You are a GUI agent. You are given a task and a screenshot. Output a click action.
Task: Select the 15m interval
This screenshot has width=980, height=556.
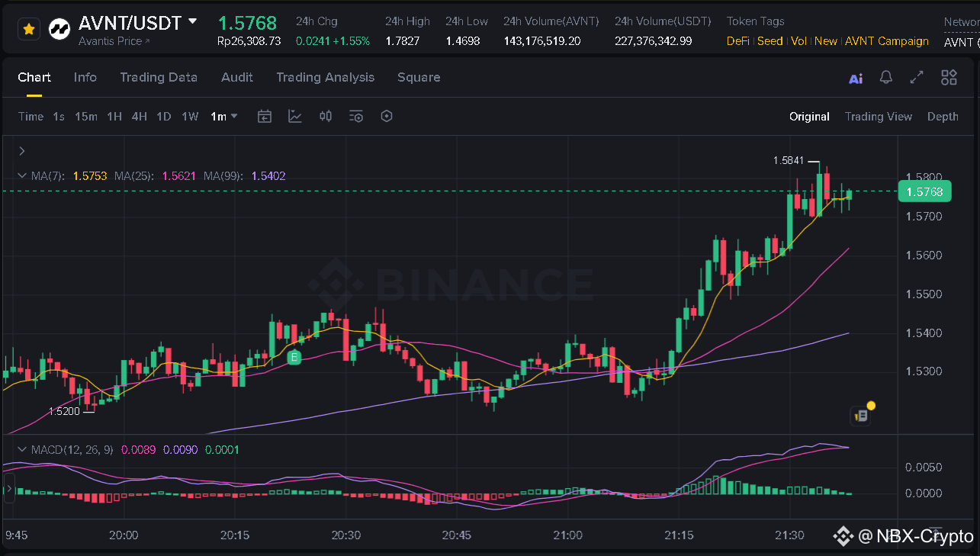click(x=86, y=117)
